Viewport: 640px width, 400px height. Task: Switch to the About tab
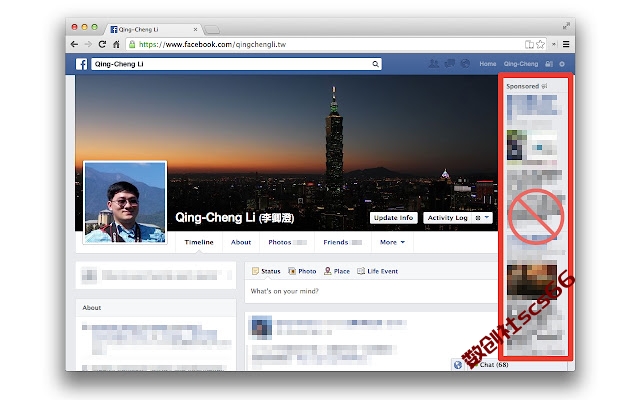241,242
